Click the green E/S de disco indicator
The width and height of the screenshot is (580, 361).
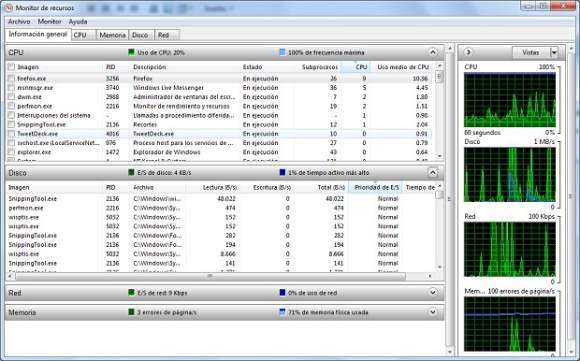click(131, 172)
